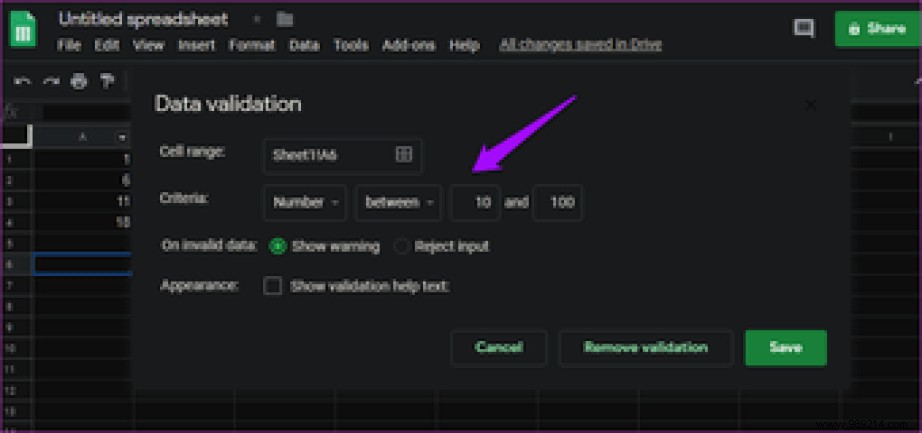
Task: Open the Edit menu
Action: [107, 45]
